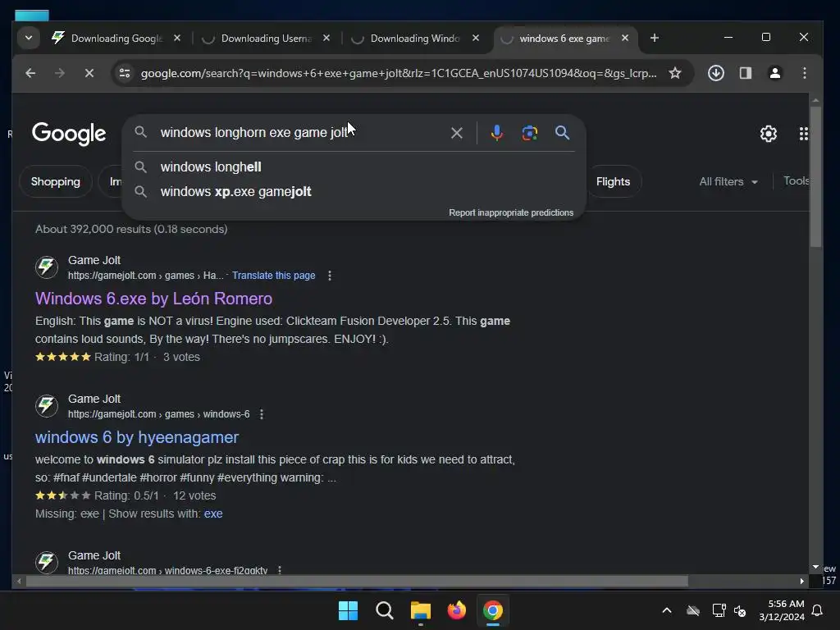
Task: Clear the search query with X
Action: (x=456, y=133)
